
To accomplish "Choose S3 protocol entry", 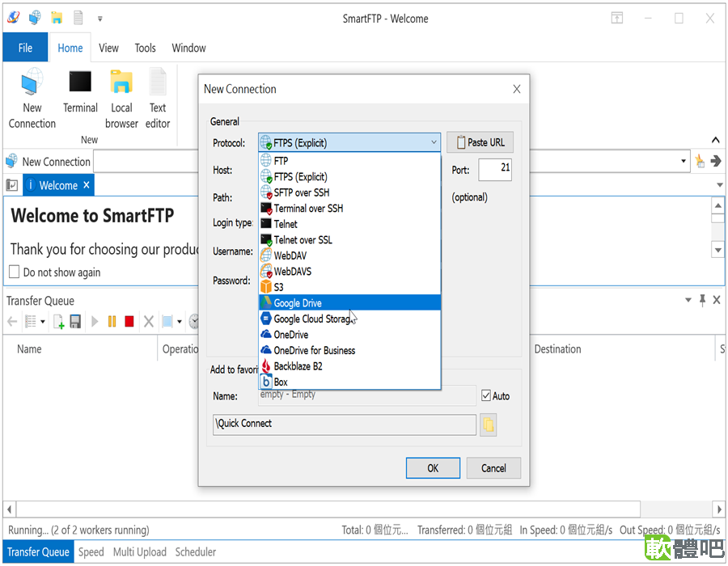I will click(349, 287).
